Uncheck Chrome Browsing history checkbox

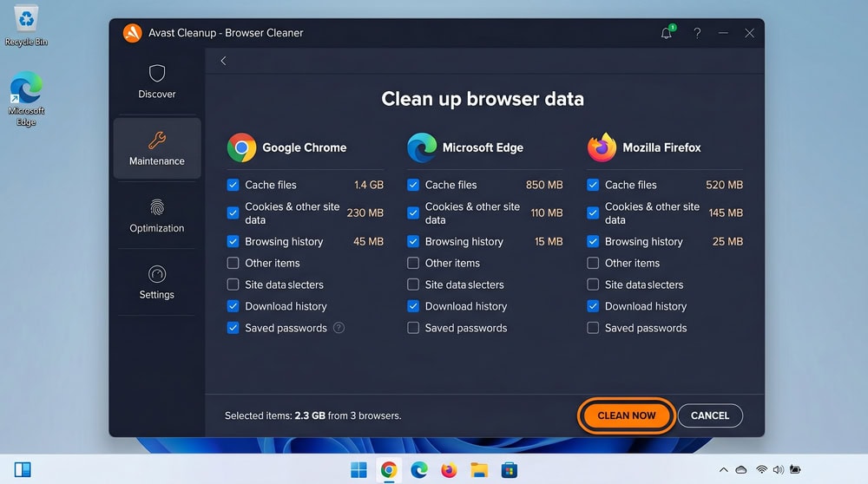233,242
